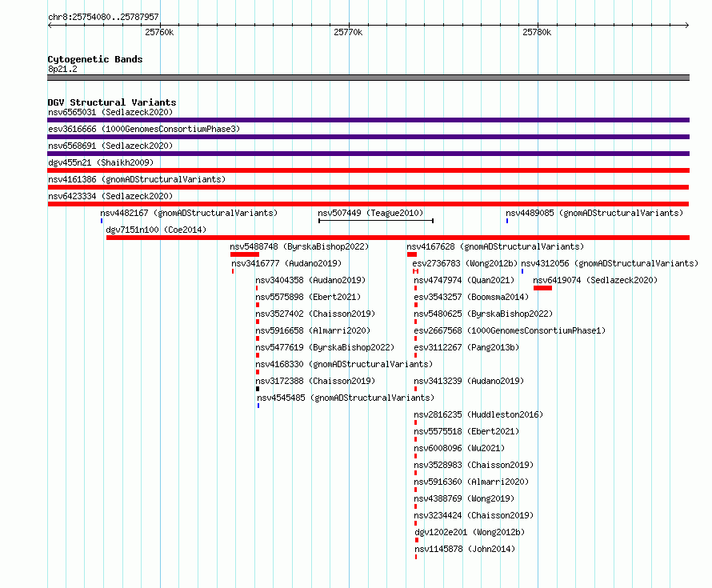Select the red bar under nsv4167628
The width and height of the screenshot is (712, 588).
(x=412, y=254)
